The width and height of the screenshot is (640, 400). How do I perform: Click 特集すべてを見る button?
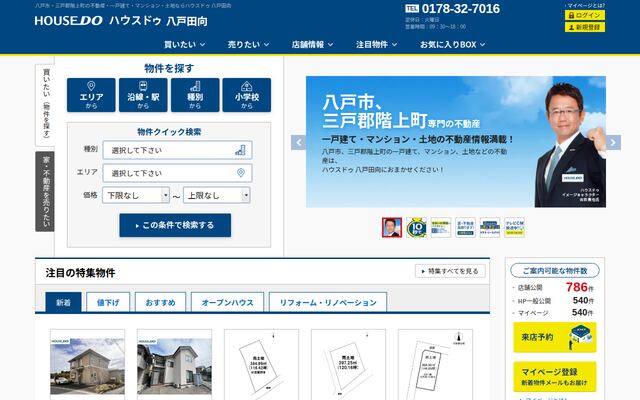click(450, 271)
